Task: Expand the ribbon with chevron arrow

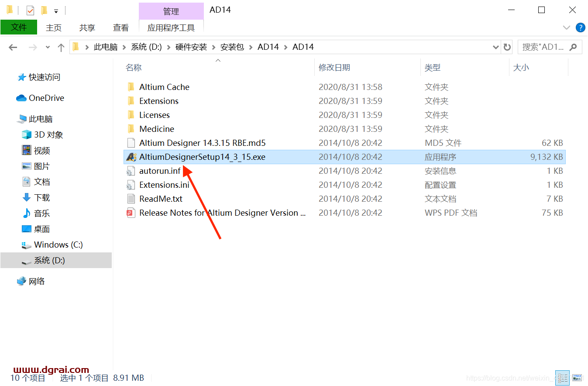Action: point(567,28)
